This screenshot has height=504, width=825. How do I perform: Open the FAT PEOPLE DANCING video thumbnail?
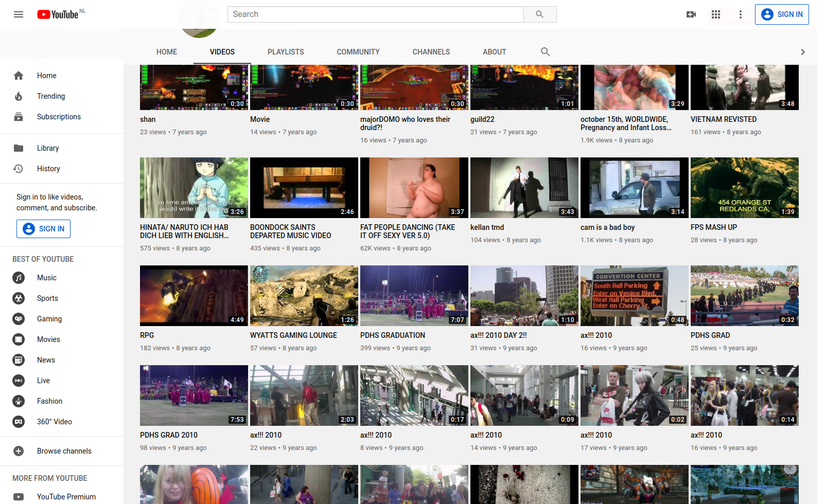[x=414, y=188]
